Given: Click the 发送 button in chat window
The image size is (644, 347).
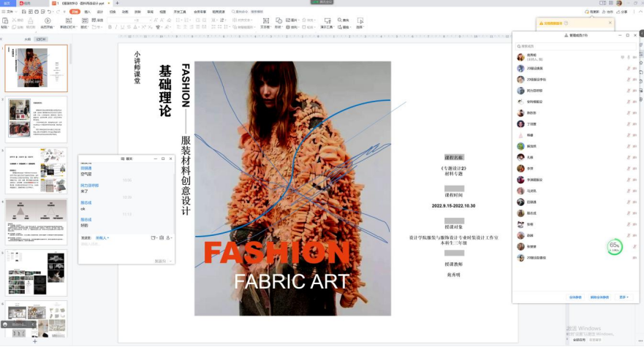Looking at the screenshot, I should (160, 262).
